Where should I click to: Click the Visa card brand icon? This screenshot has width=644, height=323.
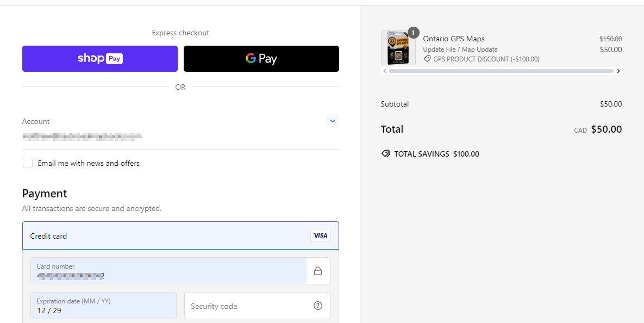pos(320,235)
